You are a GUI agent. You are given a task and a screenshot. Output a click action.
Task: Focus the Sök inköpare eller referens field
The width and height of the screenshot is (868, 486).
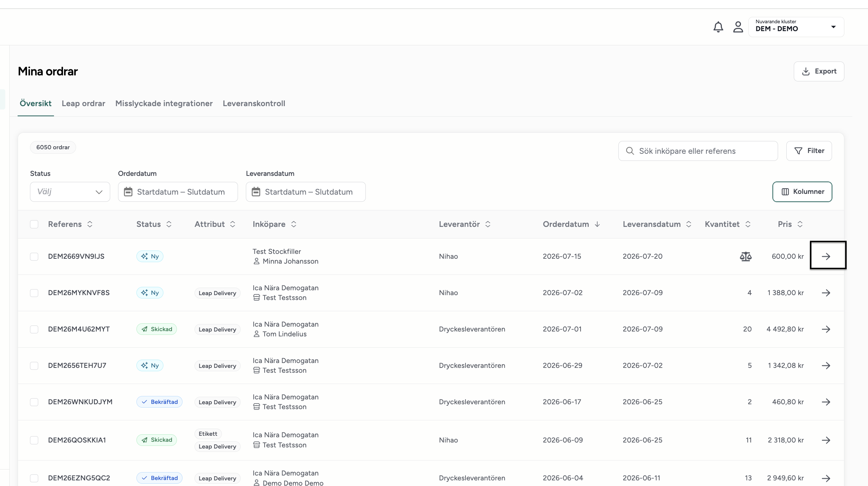click(698, 151)
